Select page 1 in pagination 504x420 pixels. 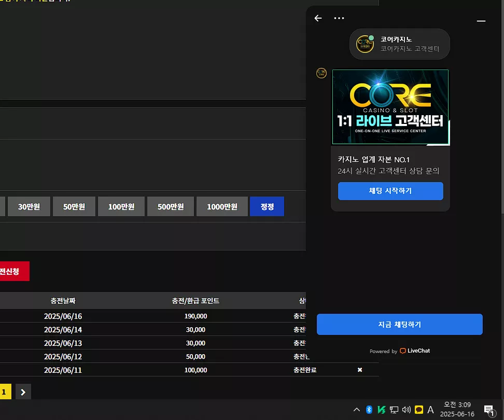(x=5, y=391)
